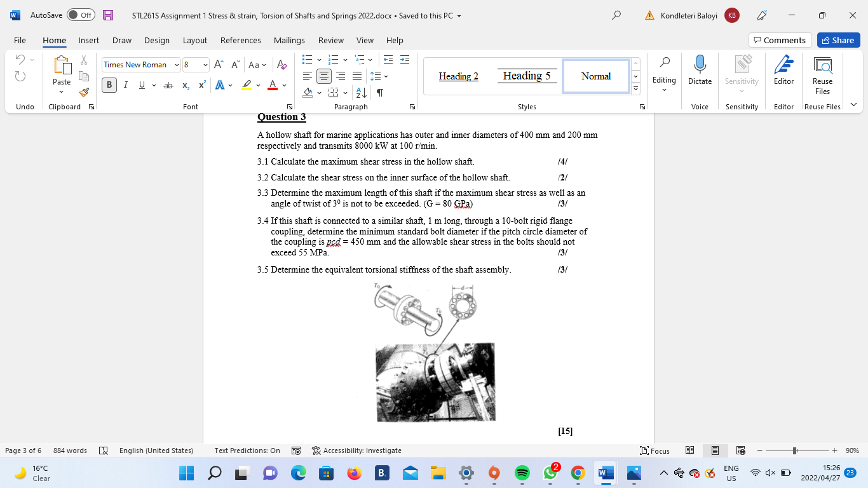Image resolution: width=868 pixels, height=488 pixels.
Task: Click the Format Painter brush icon
Action: (x=84, y=92)
